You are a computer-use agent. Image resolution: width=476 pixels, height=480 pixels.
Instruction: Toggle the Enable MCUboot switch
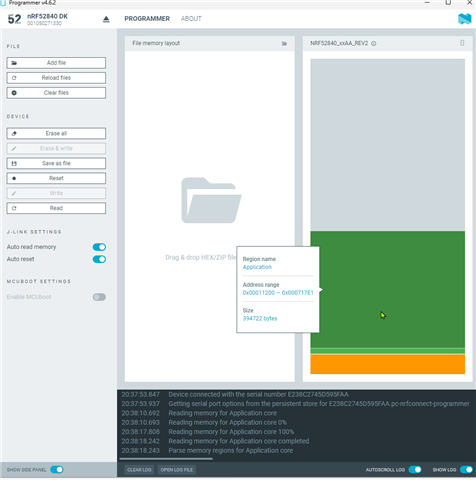[99, 297]
